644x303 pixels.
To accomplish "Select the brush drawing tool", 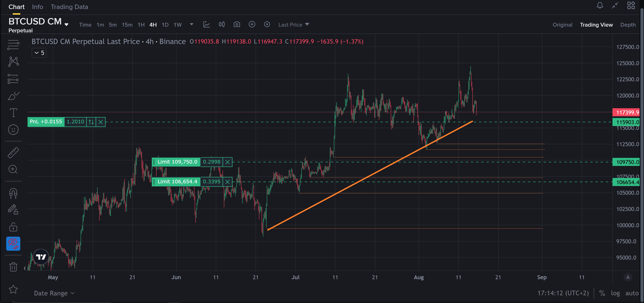I will click(13, 96).
